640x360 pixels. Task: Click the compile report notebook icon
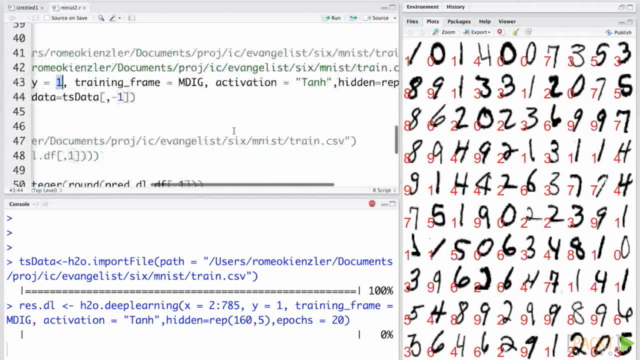(131, 18)
